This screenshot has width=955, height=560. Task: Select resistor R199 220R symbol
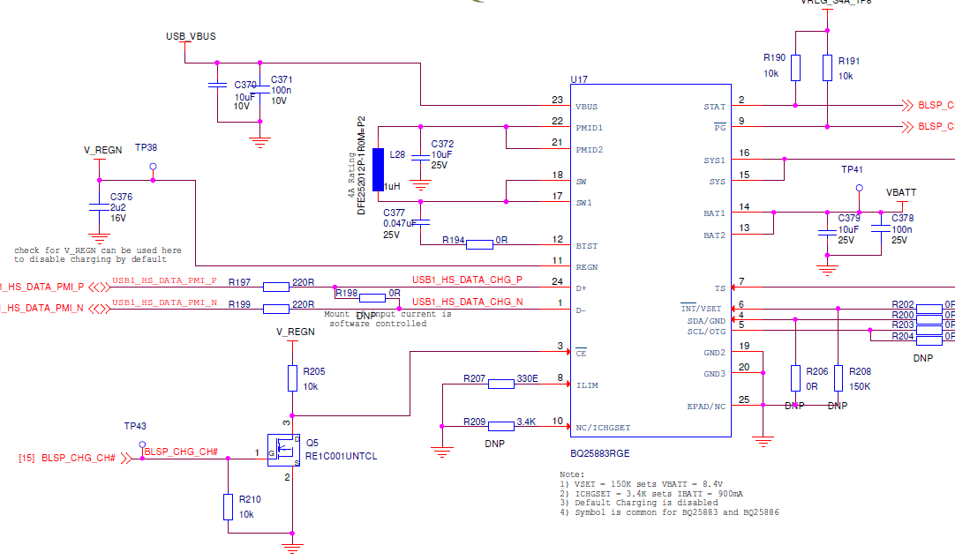coord(276,309)
